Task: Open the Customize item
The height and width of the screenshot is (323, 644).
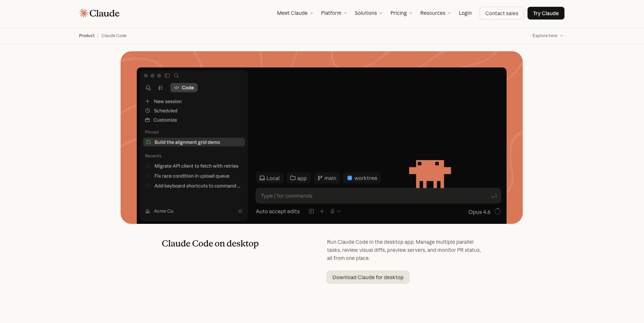Action: pyautogui.click(x=161, y=120)
